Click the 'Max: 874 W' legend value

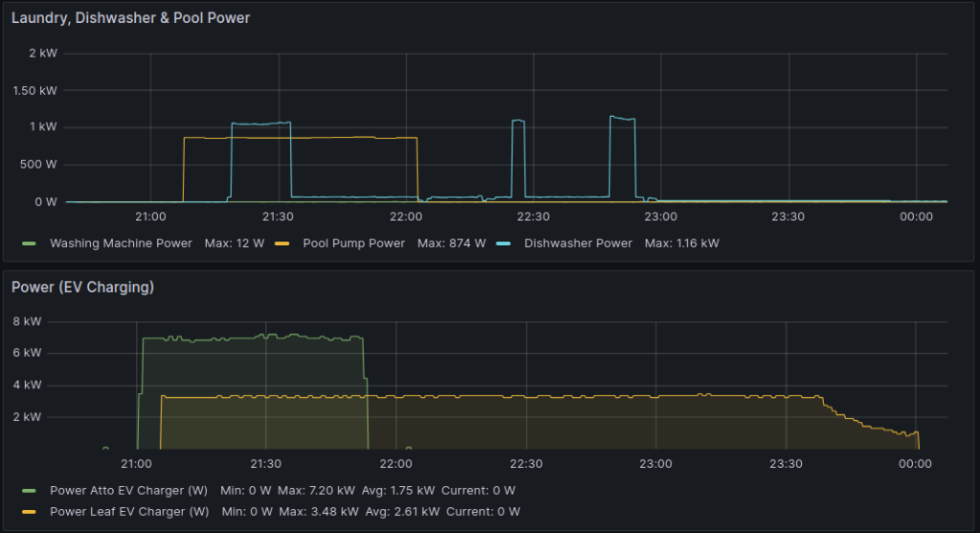[452, 244]
